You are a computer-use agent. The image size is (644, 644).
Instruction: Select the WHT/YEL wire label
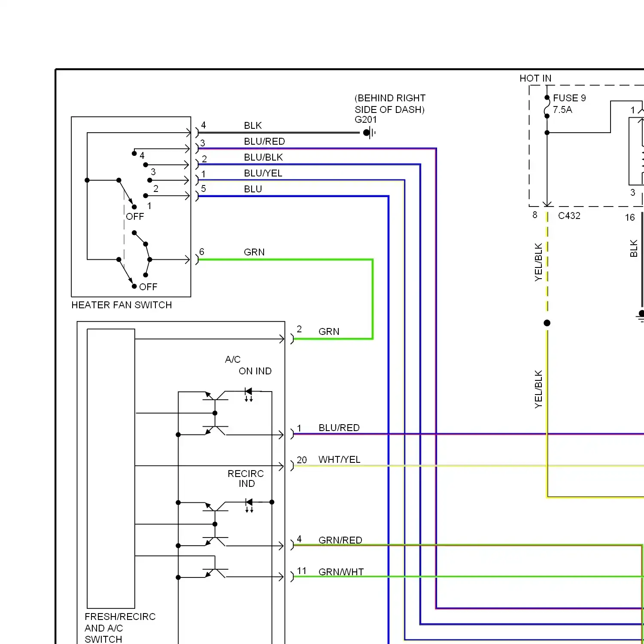[x=340, y=459]
